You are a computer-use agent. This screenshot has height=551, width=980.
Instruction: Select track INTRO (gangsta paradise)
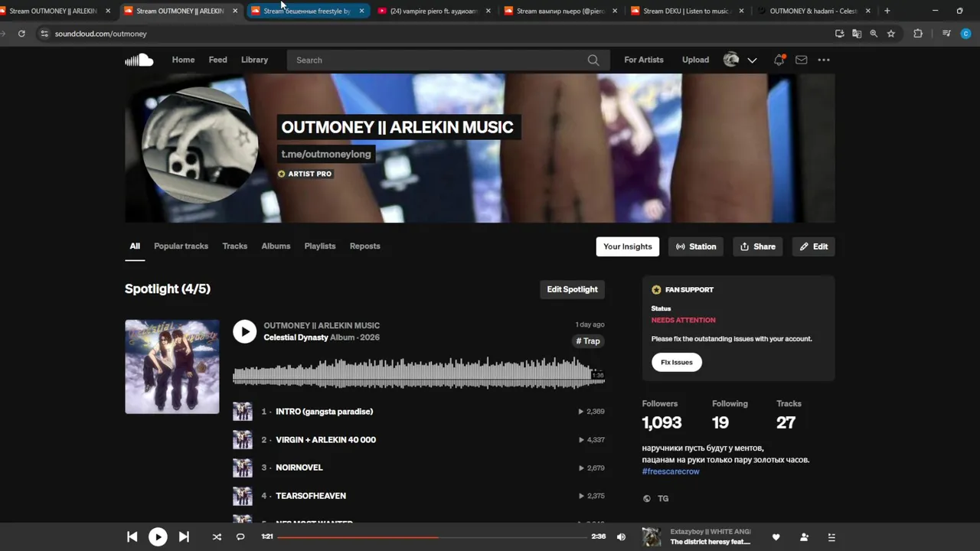tap(325, 412)
